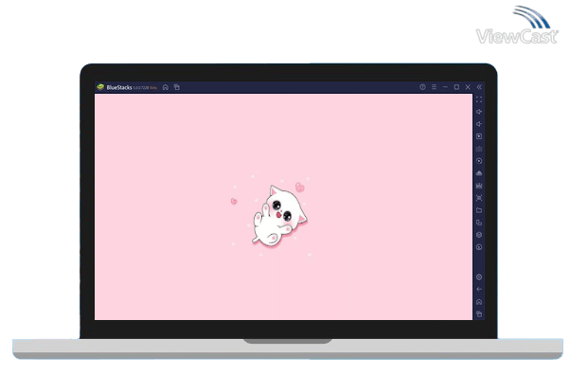The width and height of the screenshot is (570, 392).
Task: Toggle the lock cursor sidebar icon
Action: click(479, 136)
